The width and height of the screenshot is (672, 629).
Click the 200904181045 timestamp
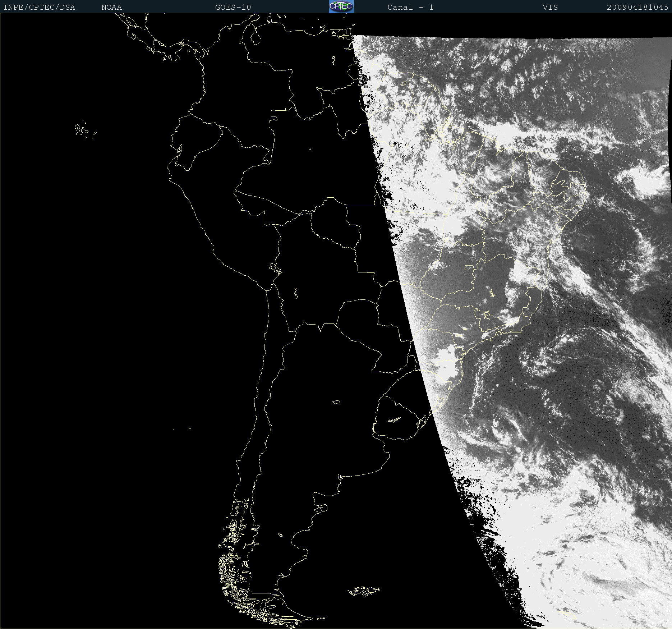[638, 7]
